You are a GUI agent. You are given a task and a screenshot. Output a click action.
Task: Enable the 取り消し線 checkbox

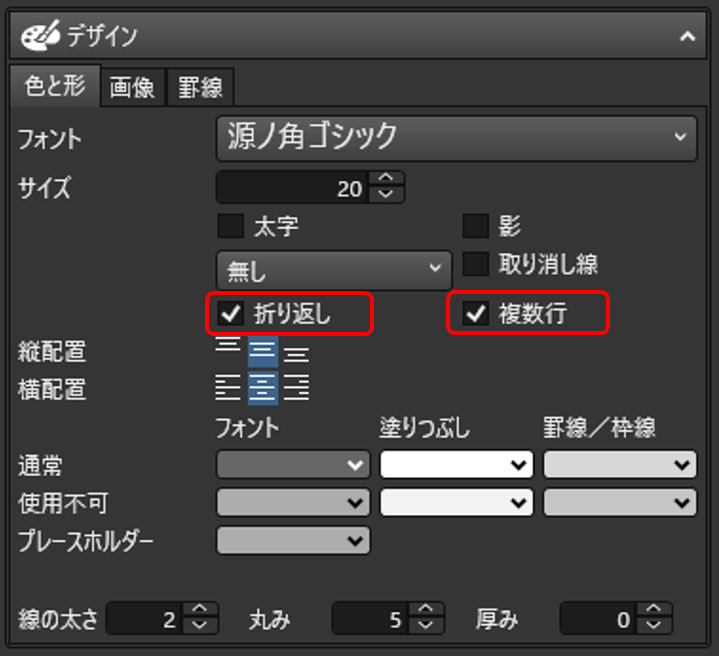475,264
